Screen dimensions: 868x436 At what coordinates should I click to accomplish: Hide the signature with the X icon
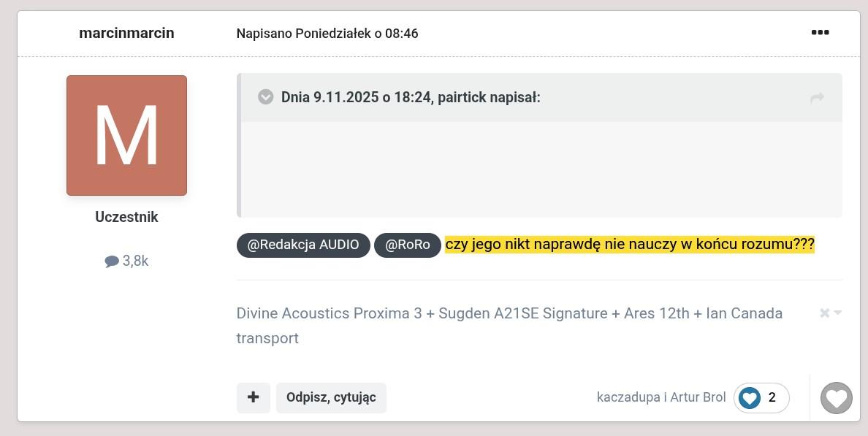click(824, 313)
